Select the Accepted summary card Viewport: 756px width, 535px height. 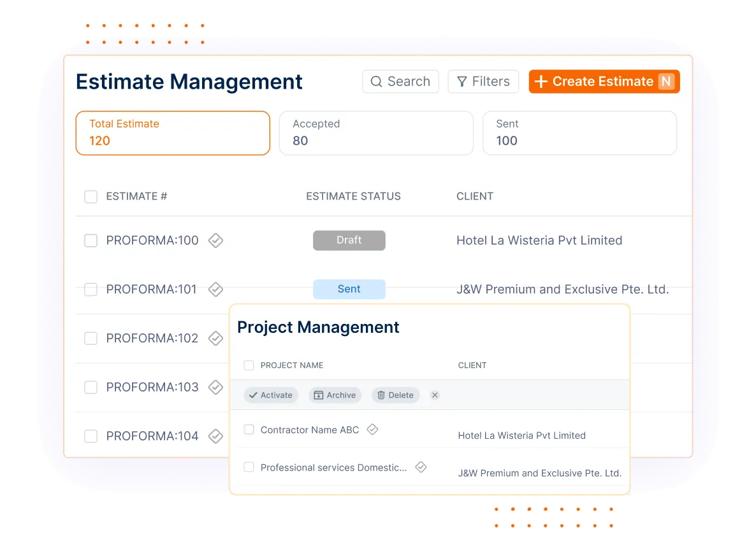click(x=376, y=133)
